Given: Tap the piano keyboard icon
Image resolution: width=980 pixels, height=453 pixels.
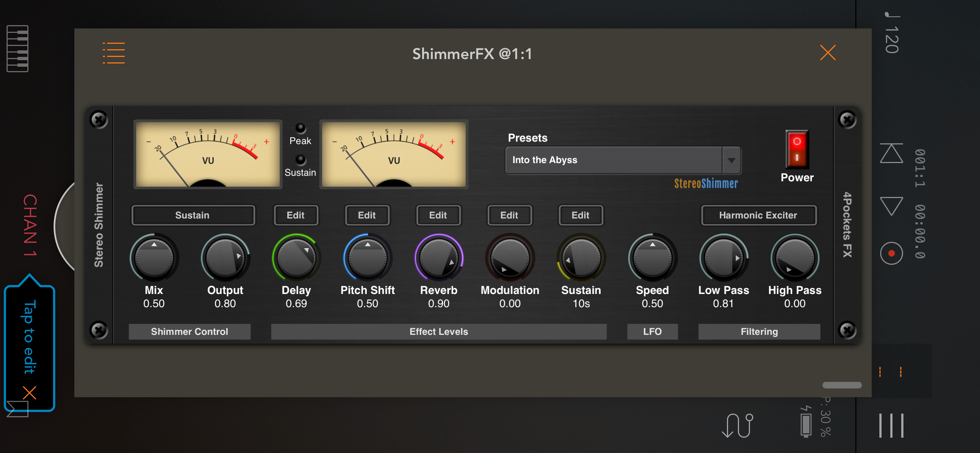Looking at the screenshot, I should pyautogui.click(x=17, y=49).
